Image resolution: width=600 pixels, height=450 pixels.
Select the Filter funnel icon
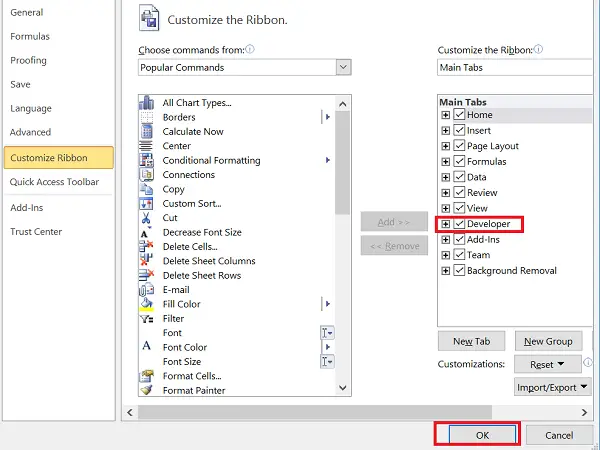pyautogui.click(x=146, y=318)
